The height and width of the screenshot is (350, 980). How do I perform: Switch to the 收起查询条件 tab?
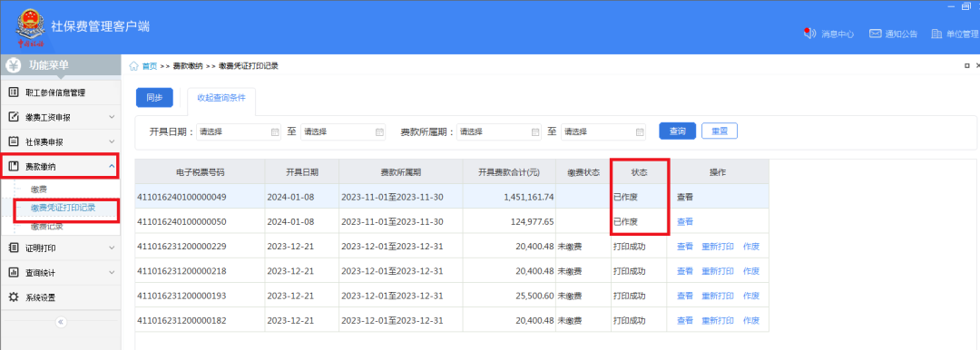point(221,98)
